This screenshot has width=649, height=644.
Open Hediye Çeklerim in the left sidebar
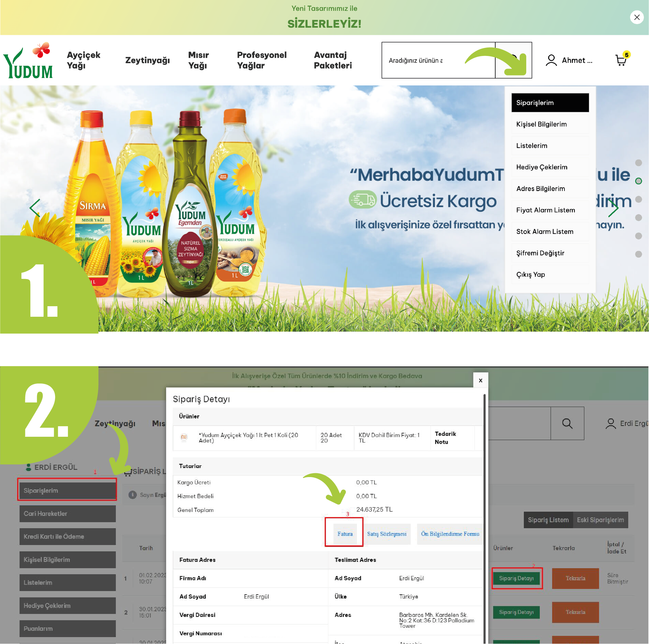pyautogui.click(x=67, y=606)
